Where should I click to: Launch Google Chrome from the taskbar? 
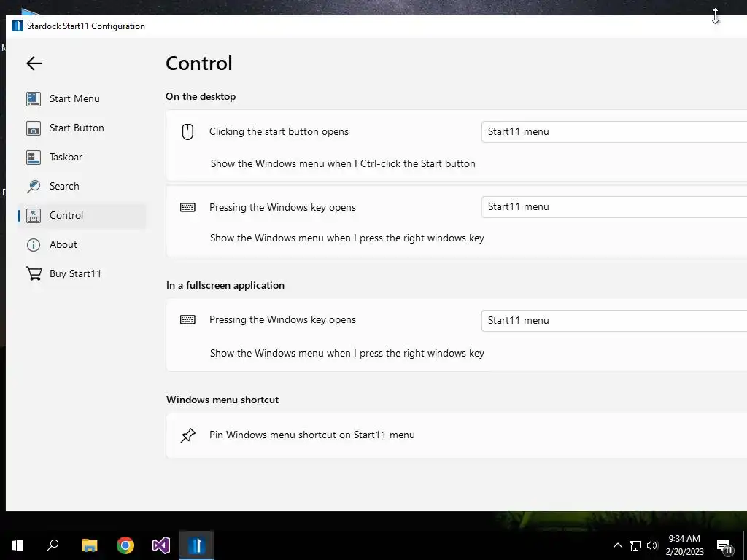tap(125, 545)
